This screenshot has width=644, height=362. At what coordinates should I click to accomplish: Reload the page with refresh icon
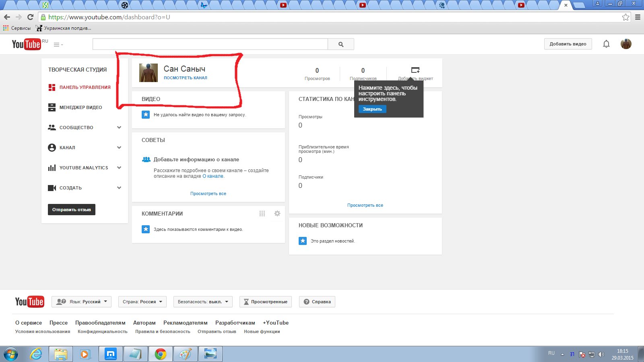click(30, 17)
